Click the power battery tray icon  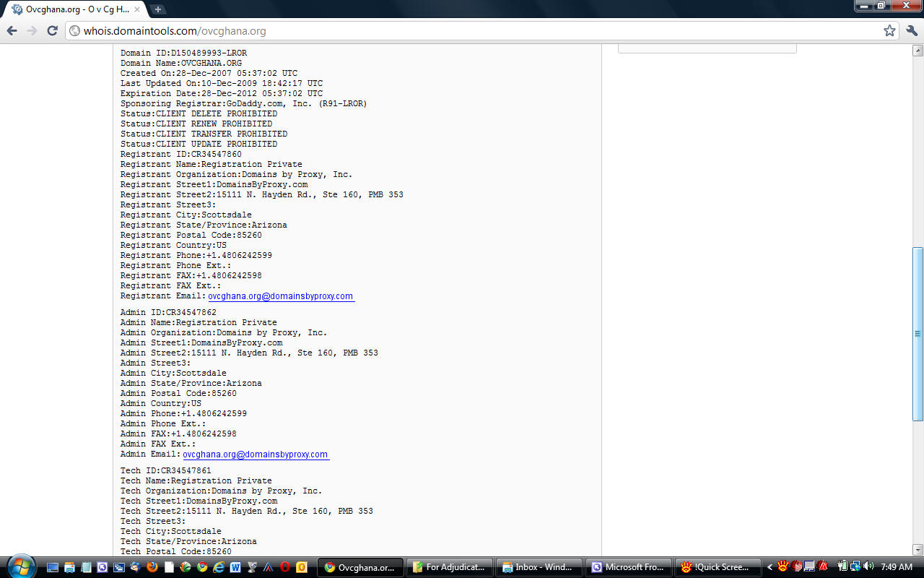tap(842, 566)
